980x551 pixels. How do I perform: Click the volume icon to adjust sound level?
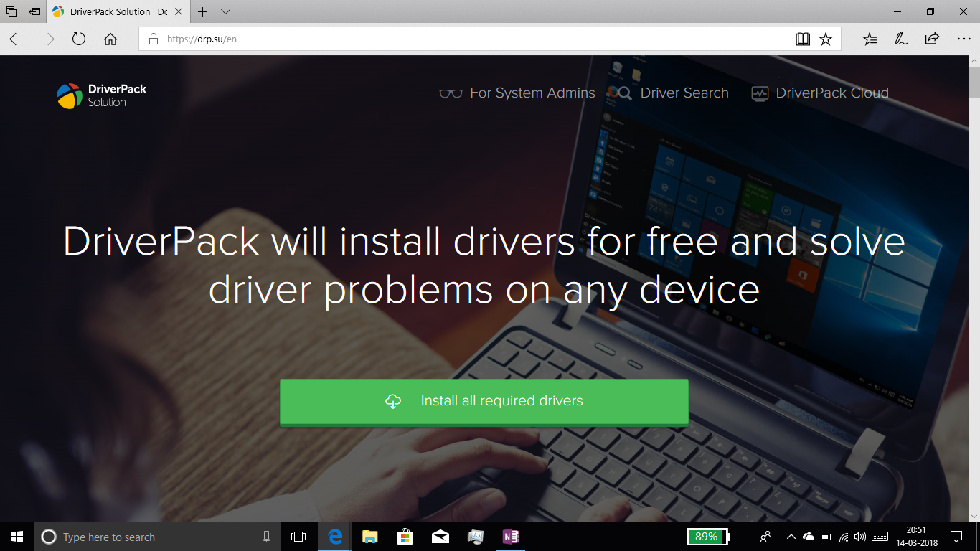point(859,536)
